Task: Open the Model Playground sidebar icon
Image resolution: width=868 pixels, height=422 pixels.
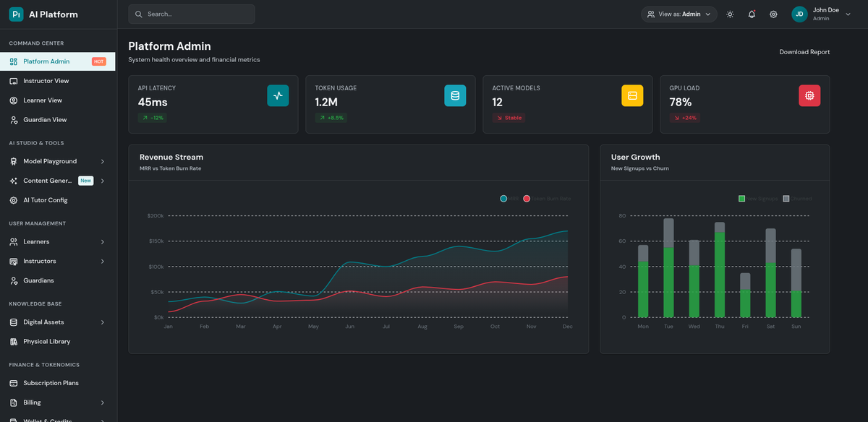Action: (x=15, y=161)
